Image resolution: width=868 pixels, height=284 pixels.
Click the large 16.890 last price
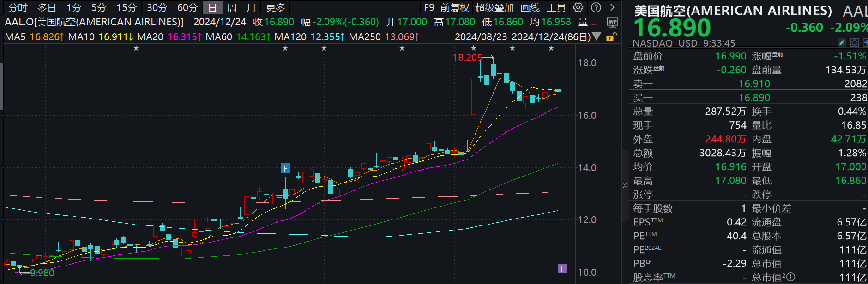tap(672, 28)
